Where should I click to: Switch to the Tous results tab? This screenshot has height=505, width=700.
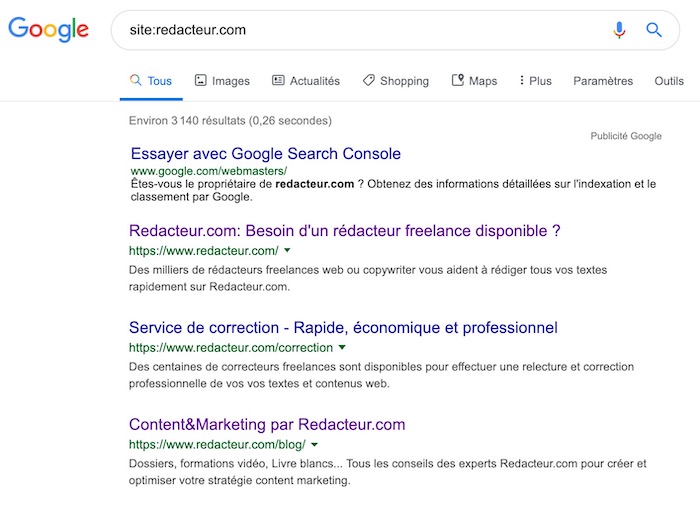(150, 81)
